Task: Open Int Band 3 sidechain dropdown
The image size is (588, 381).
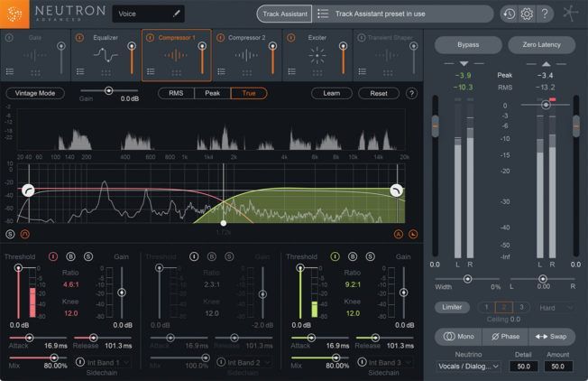Action: (390, 363)
